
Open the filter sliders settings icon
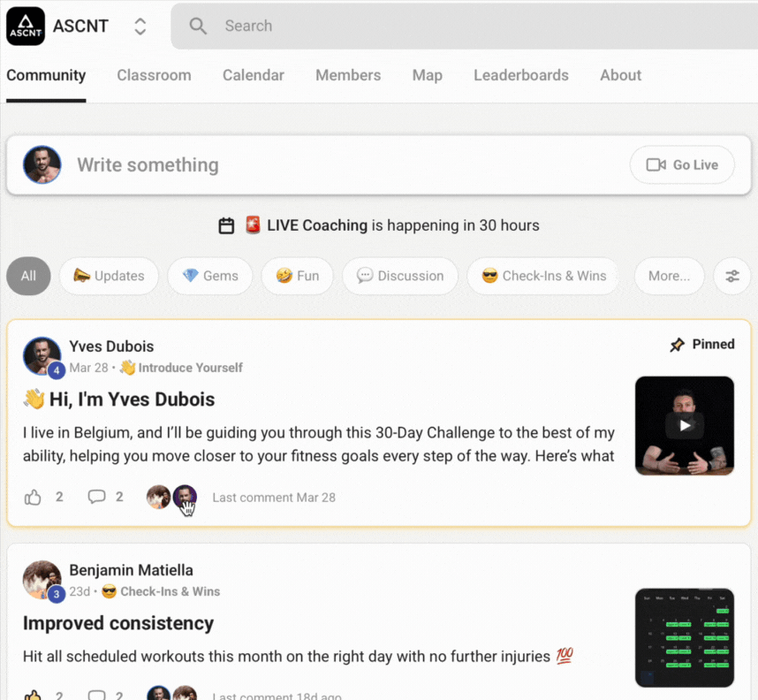pos(732,276)
